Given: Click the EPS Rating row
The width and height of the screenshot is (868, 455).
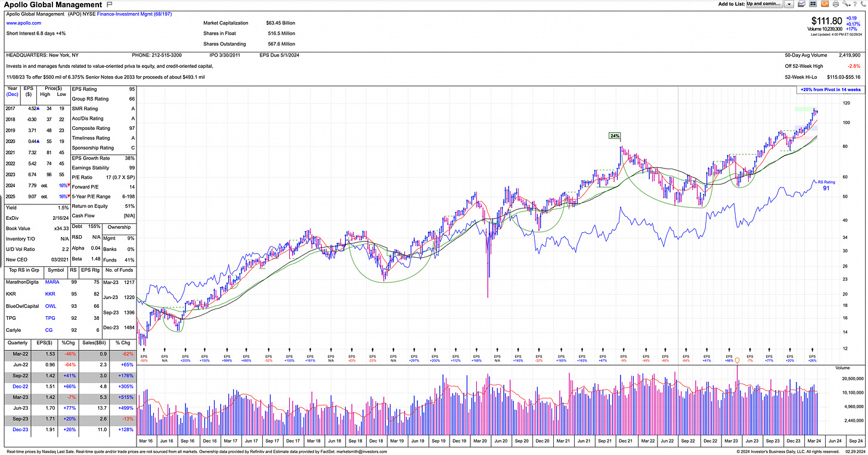Looking at the screenshot, I should tap(103, 89).
